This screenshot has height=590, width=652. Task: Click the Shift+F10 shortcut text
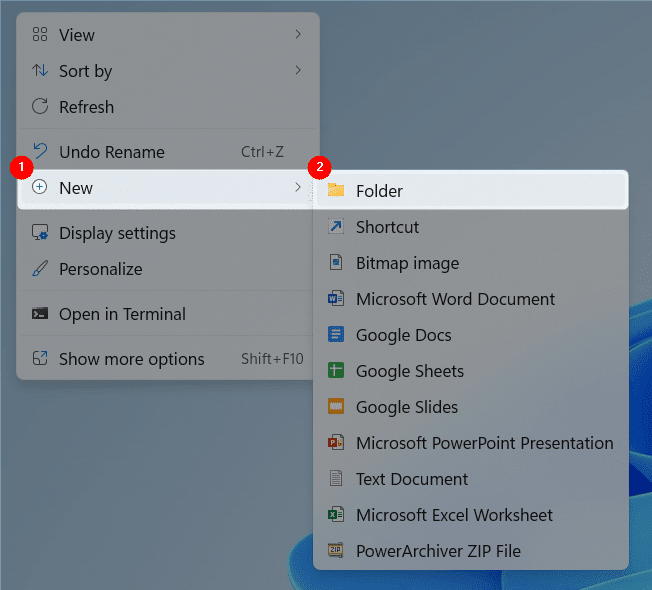point(272,358)
